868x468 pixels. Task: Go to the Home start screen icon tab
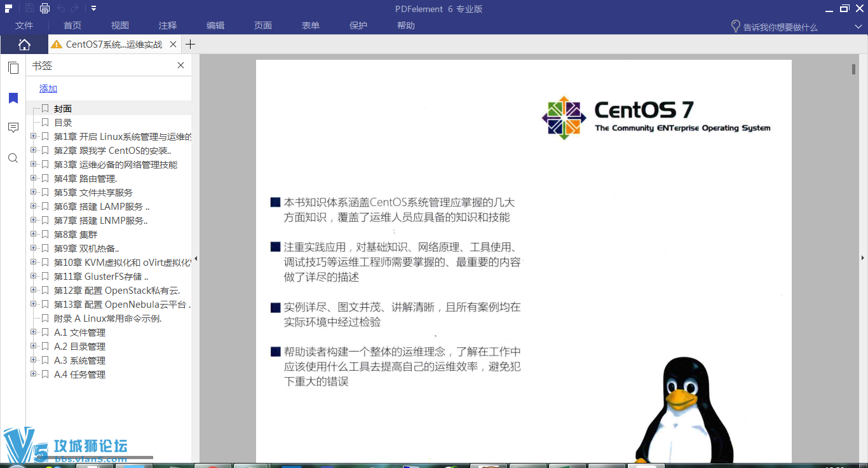click(24, 45)
